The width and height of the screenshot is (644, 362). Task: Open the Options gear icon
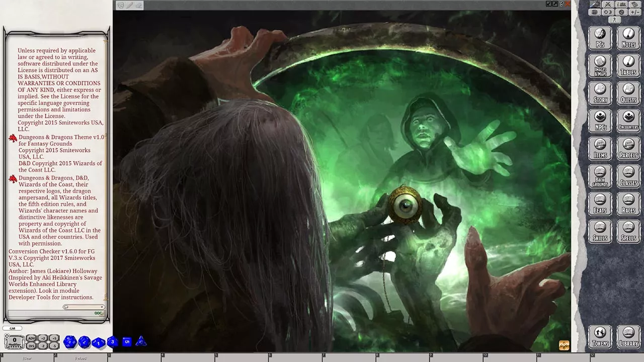click(621, 12)
